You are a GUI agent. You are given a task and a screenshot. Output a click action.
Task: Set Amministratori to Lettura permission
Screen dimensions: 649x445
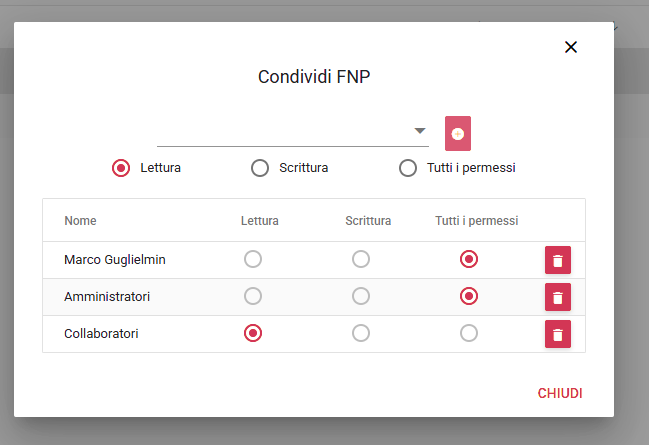coord(253,296)
